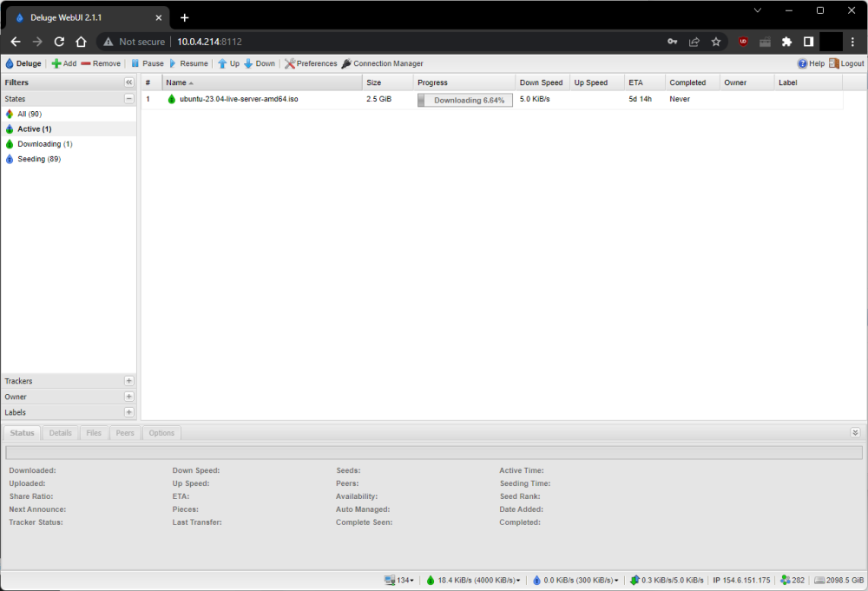Click the Remove torrent toolbar button

coord(101,63)
